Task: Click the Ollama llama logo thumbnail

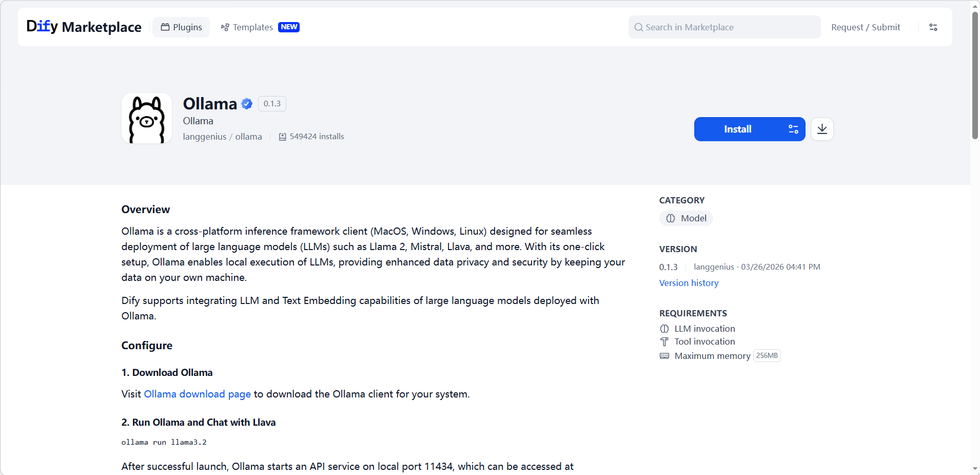Action: [147, 118]
